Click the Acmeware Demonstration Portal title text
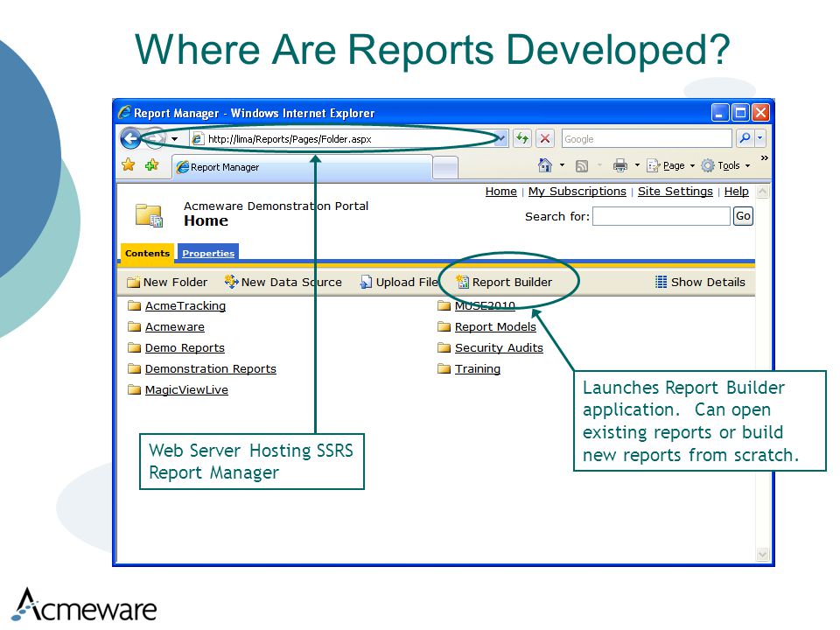The height and width of the screenshot is (630, 840). [x=276, y=206]
